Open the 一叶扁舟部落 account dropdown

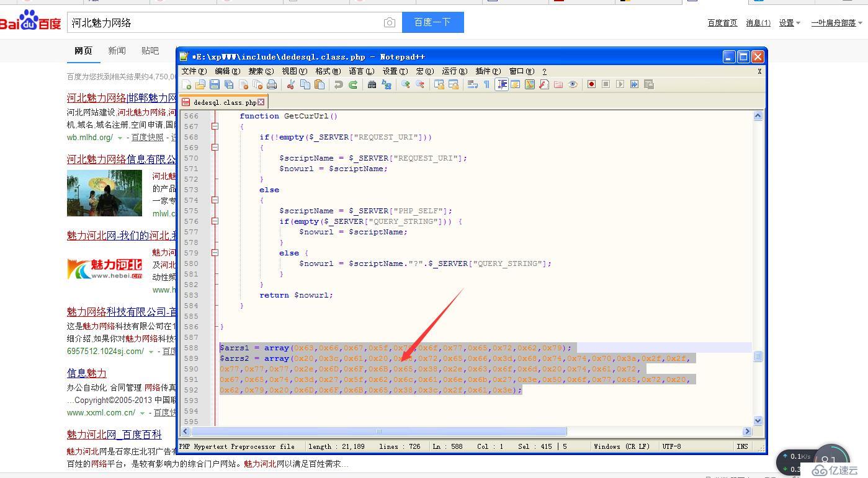tap(836, 23)
